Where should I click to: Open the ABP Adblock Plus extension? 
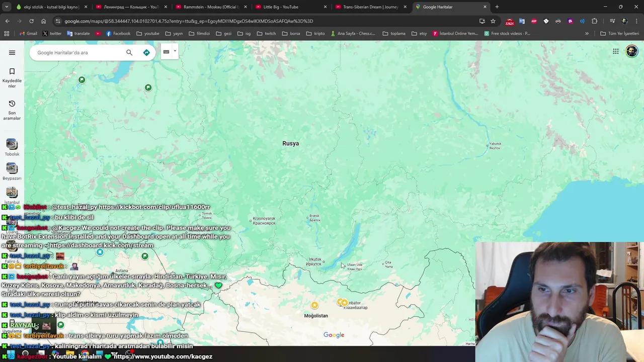pos(534,21)
